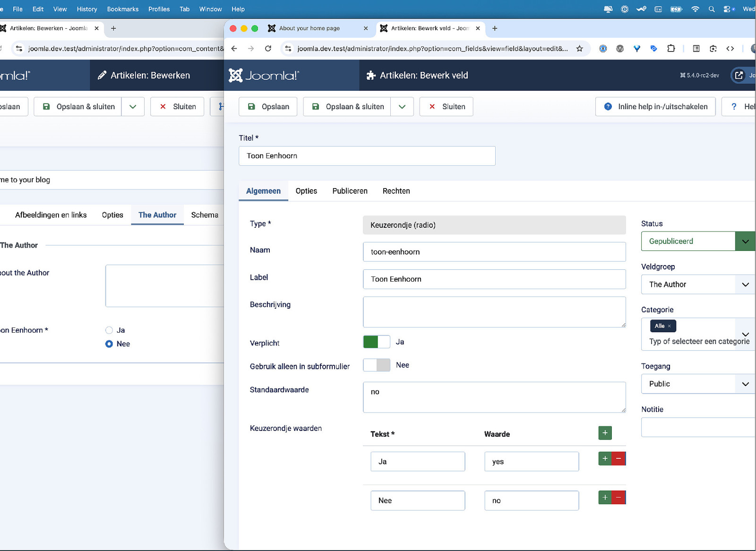Select the 'Ja' radio button for Toon Eenhoorn
Viewport: 756px width, 551px height.
(x=109, y=330)
